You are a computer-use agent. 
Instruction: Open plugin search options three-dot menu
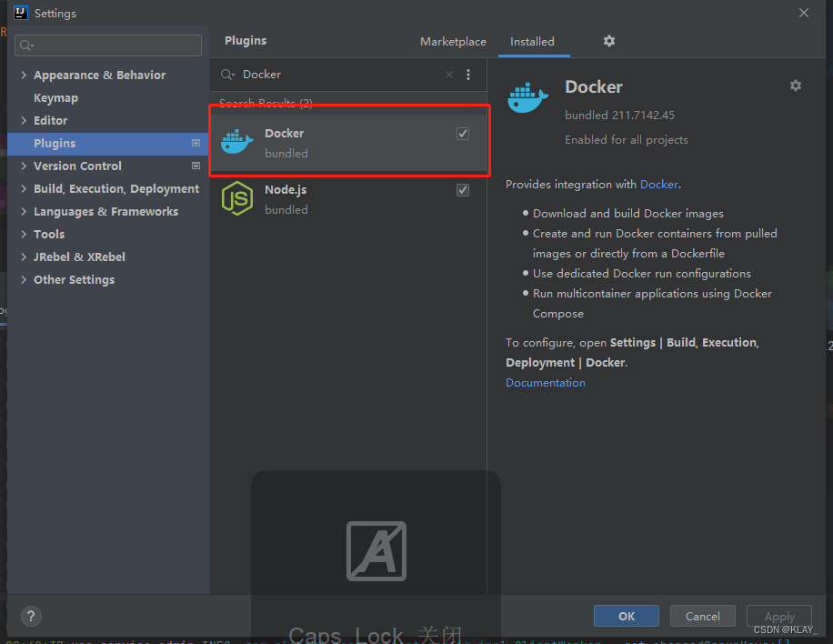[468, 75]
